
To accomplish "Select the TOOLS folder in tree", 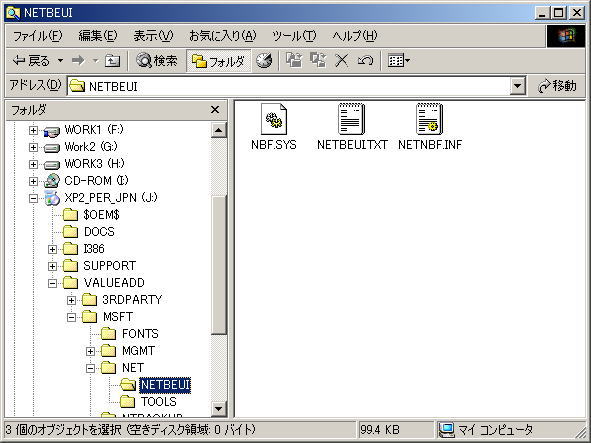I will 159,402.
